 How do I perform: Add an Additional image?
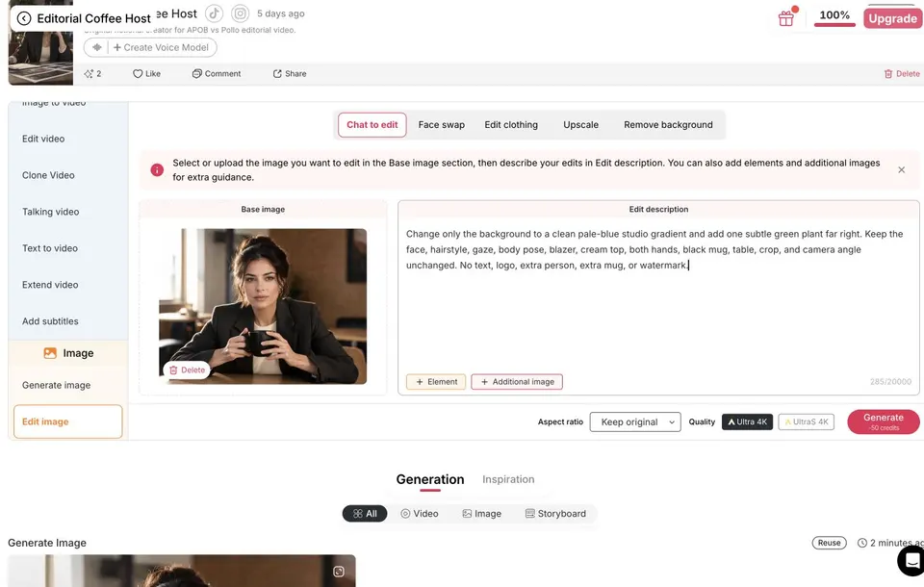pos(517,382)
